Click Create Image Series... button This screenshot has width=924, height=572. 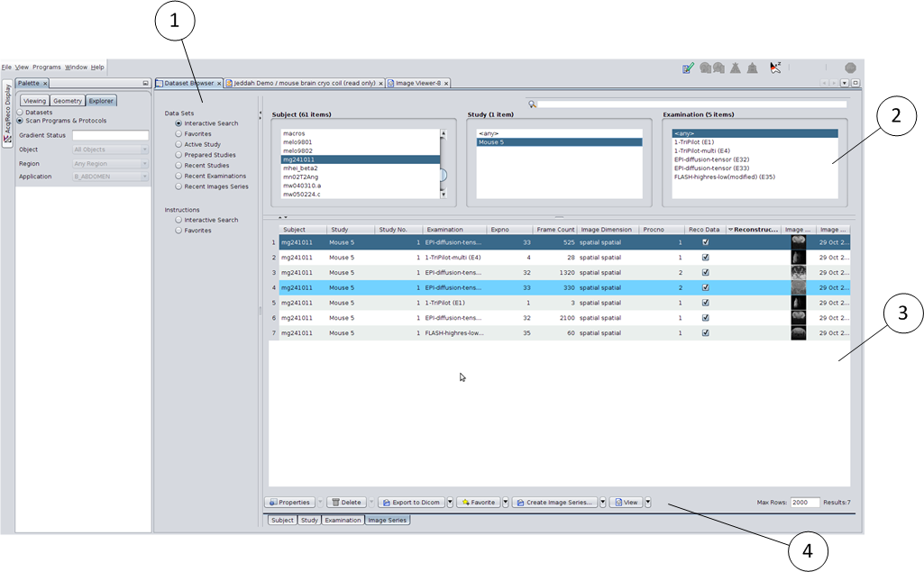(x=554, y=503)
